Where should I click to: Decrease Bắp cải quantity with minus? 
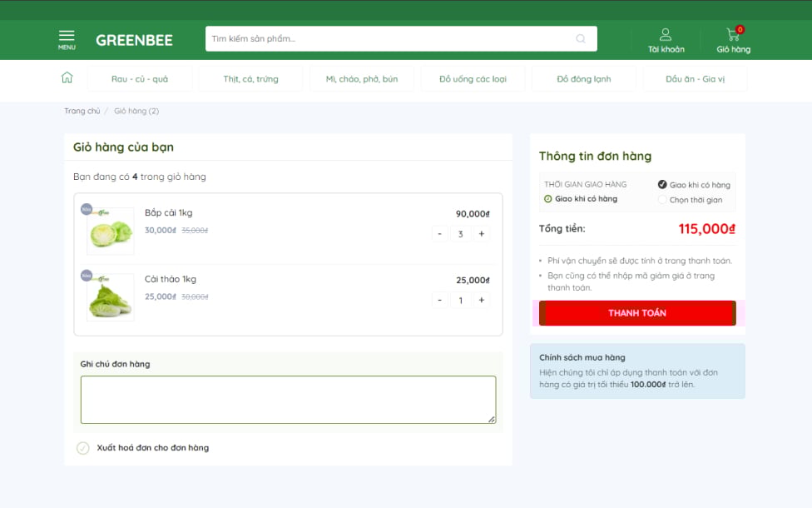coord(440,234)
